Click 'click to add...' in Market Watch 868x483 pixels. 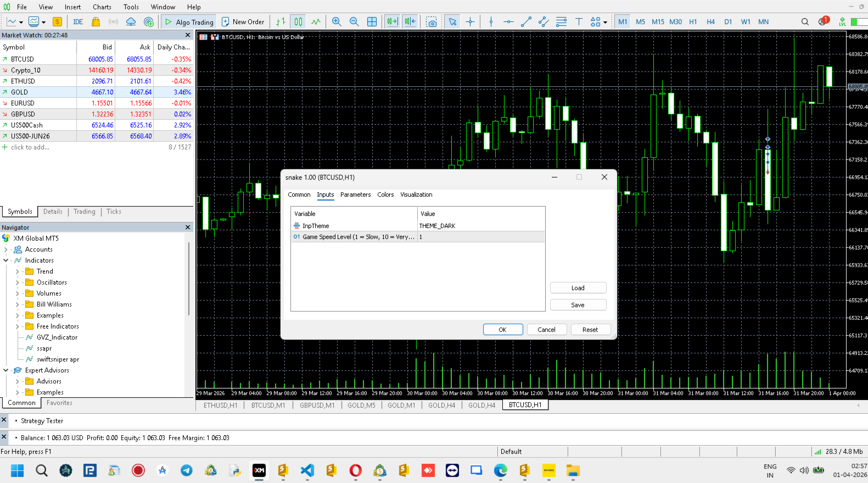coord(30,147)
